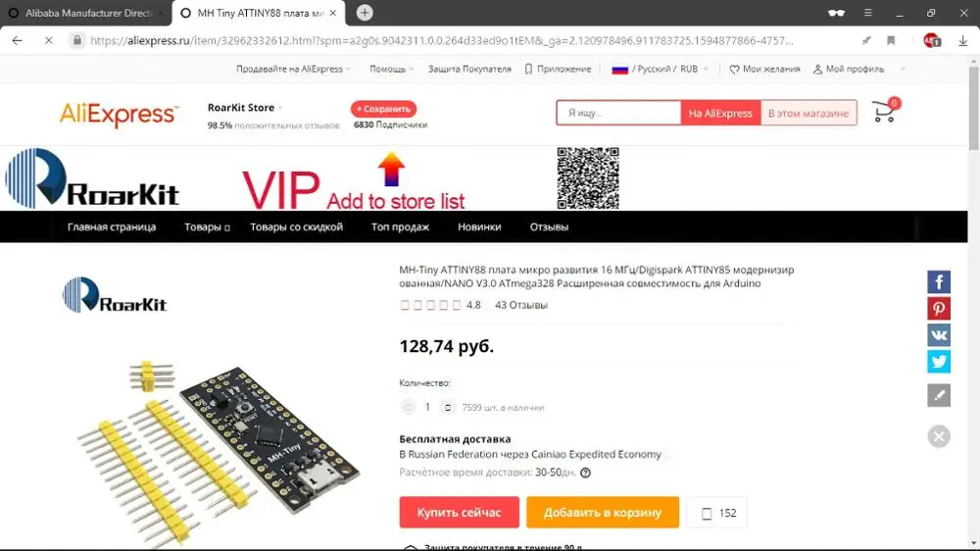This screenshot has width=980, height=551.
Task: Click the Купить сейчас button
Action: pyautogui.click(x=460, y=512)
